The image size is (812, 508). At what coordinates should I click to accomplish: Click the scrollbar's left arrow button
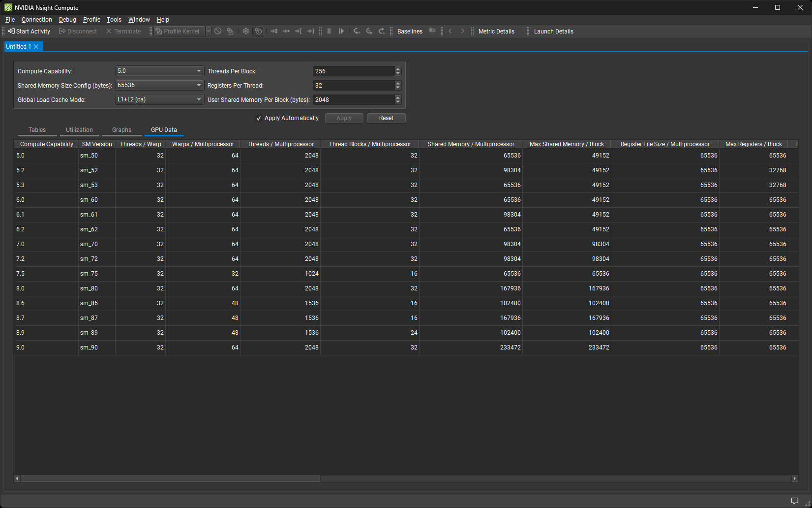[17, 478]
